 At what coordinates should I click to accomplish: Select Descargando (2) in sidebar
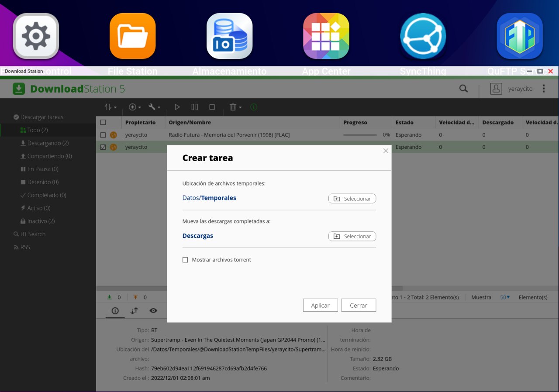pos(48,143)
